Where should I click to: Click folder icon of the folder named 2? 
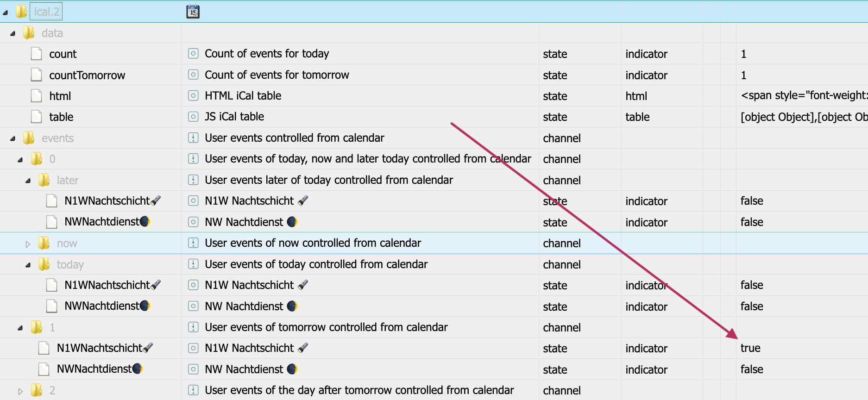[x=37, y=390]
